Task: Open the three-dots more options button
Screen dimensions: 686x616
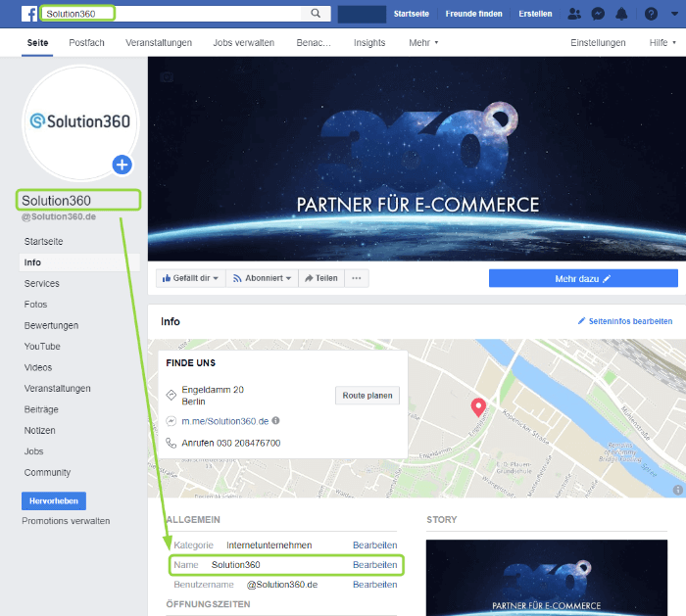Action: (x=357, y=278)
